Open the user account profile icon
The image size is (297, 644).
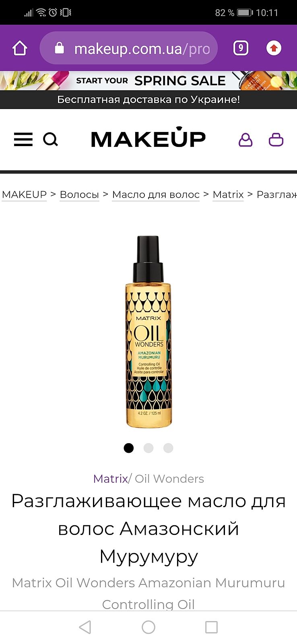245,140
